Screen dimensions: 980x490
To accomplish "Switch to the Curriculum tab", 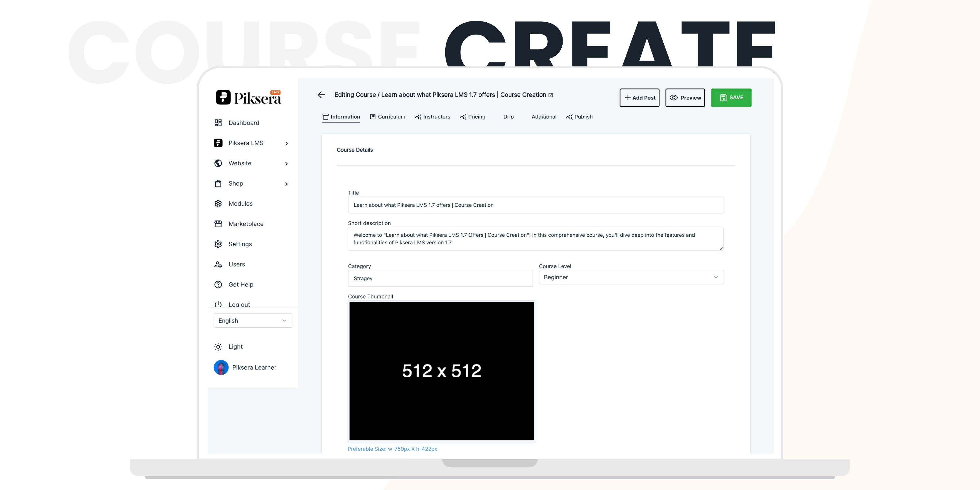I will coord(387,117).
